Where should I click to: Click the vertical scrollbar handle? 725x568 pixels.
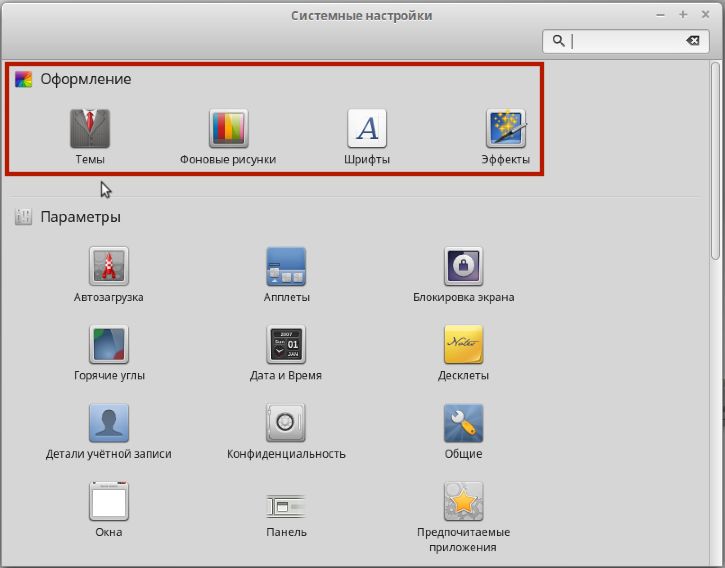pyautogui.click(x=715, y=161)
